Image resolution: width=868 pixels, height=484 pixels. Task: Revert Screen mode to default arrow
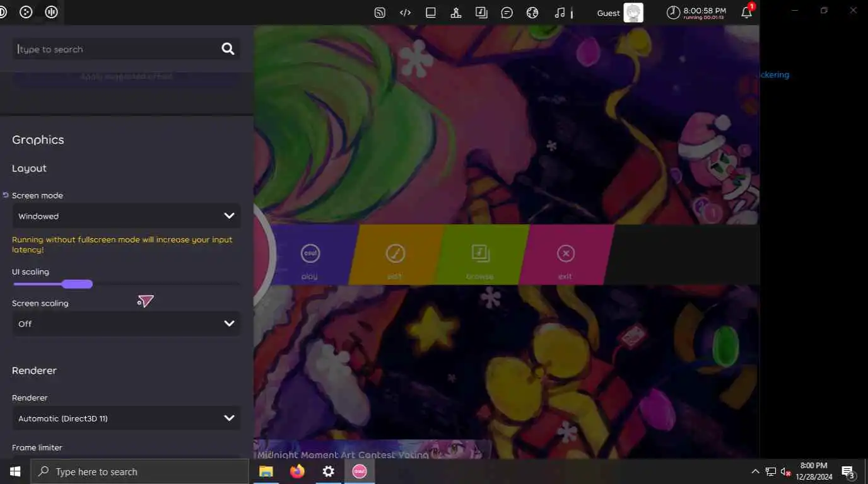point(6,195)
